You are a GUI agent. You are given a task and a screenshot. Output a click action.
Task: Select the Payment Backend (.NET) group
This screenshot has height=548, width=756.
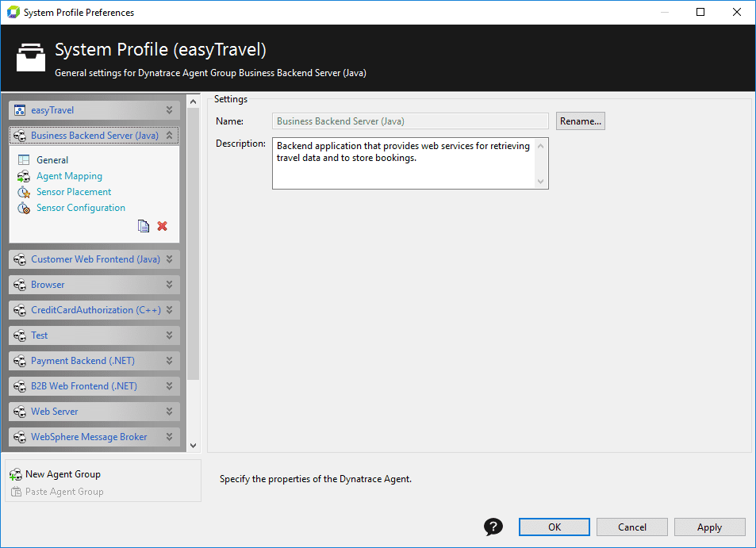[94, 361]
